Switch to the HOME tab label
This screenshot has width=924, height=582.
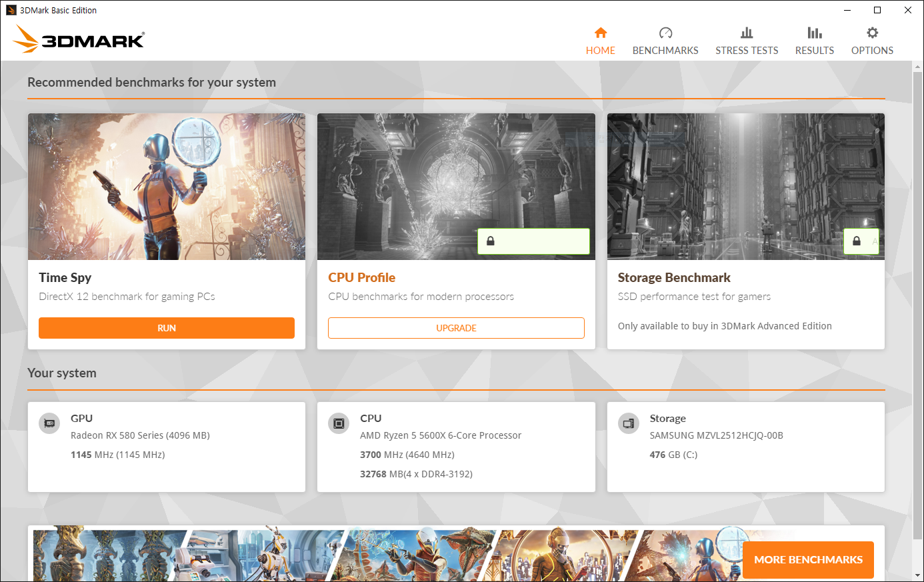click(x=601, y=51)
